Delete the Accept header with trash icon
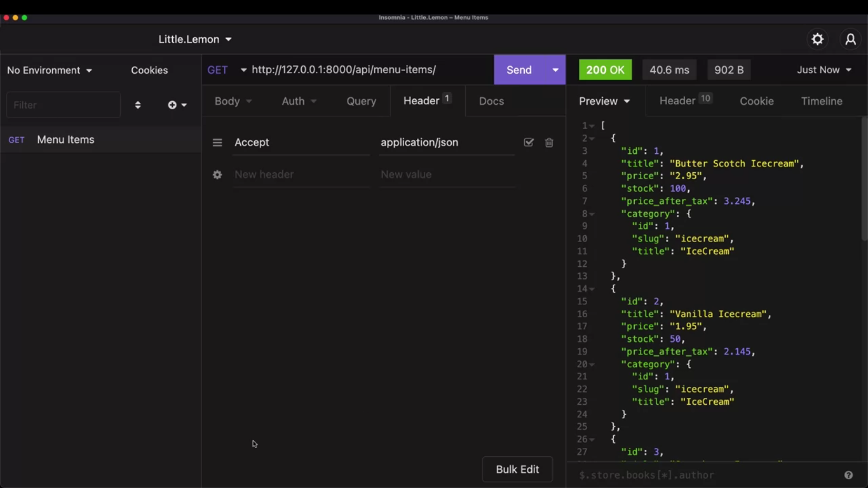868x488 pixels. coord(549,143)
